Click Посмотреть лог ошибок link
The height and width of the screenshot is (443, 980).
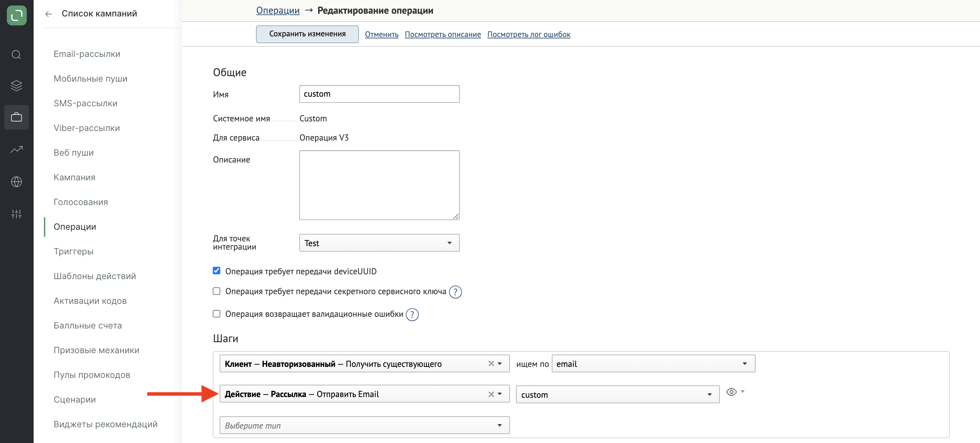529,35
